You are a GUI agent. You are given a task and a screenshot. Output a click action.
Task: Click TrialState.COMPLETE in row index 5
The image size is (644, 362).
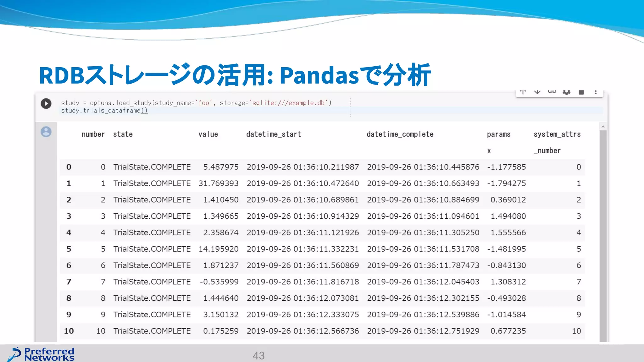[152, 249]
